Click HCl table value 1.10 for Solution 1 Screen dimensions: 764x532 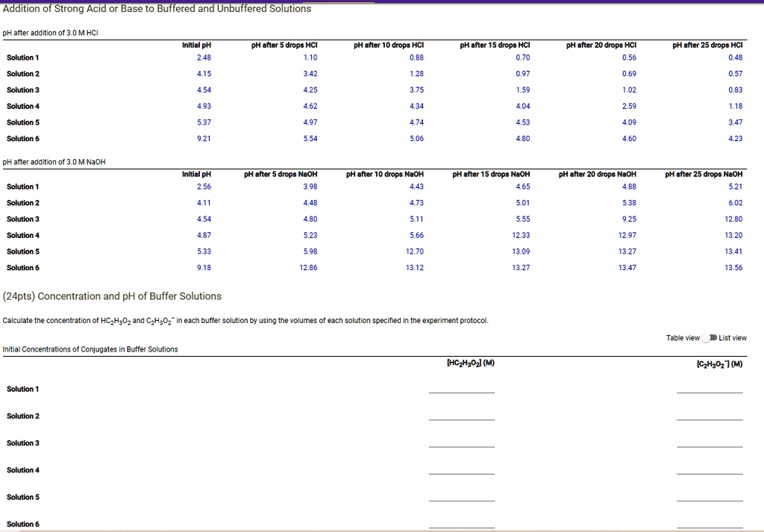point(310,57)
